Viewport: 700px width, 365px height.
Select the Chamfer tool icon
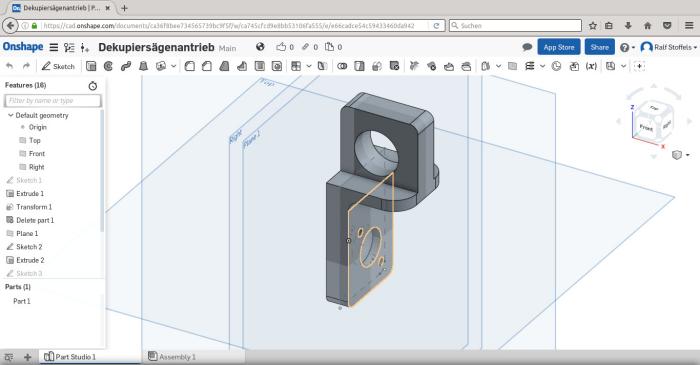pyautogui.click(x=207, y=66)
